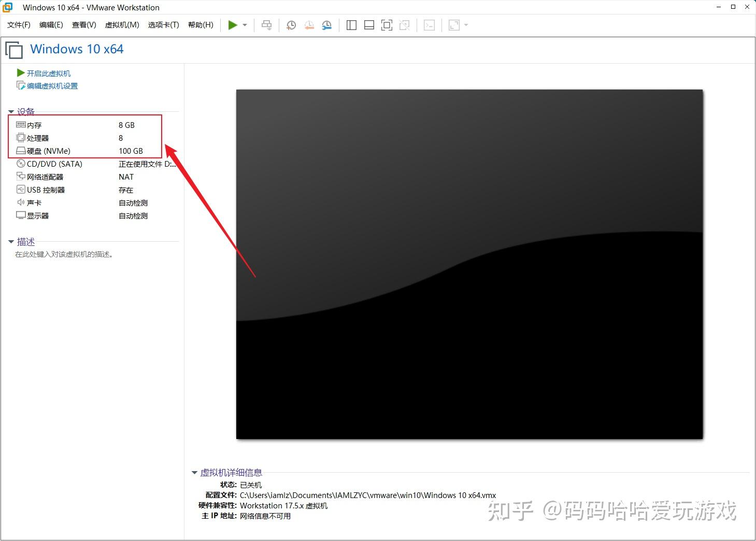
Task: Show the thumbnail bar view
Action: pos(369,25)
